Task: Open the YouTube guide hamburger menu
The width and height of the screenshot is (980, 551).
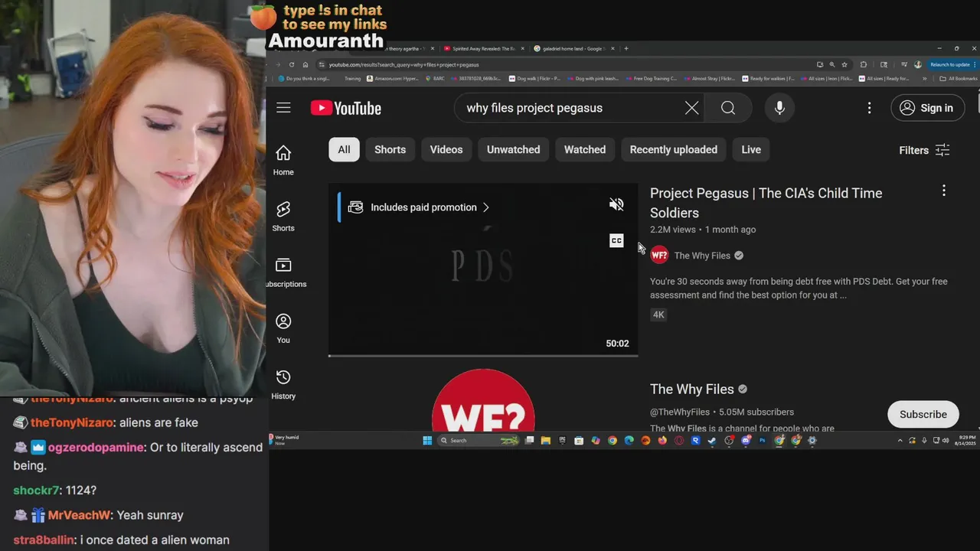Action: [283, 108]
